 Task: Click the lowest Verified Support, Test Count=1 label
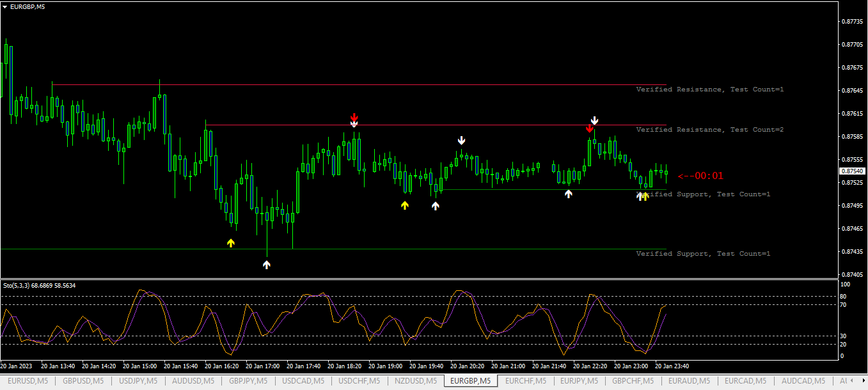(704, 254)
